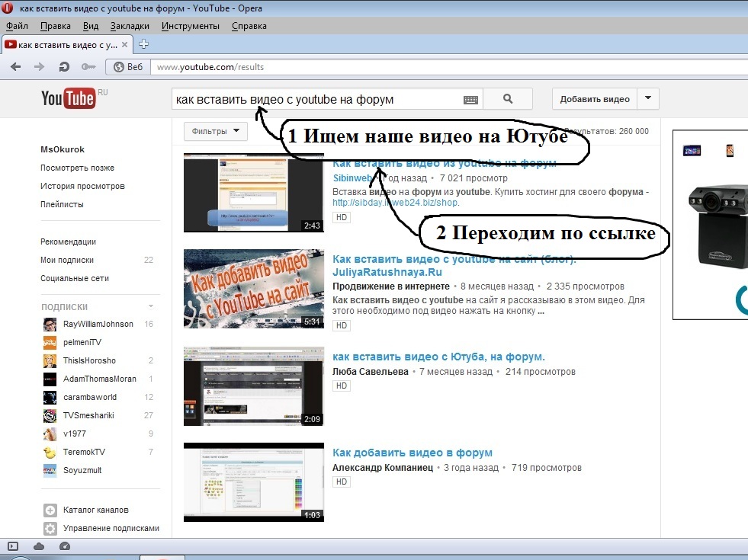Viewport: 748px width, 560px height.
Task: Open Люба Савельева channel link
Action: click(371, 372)
